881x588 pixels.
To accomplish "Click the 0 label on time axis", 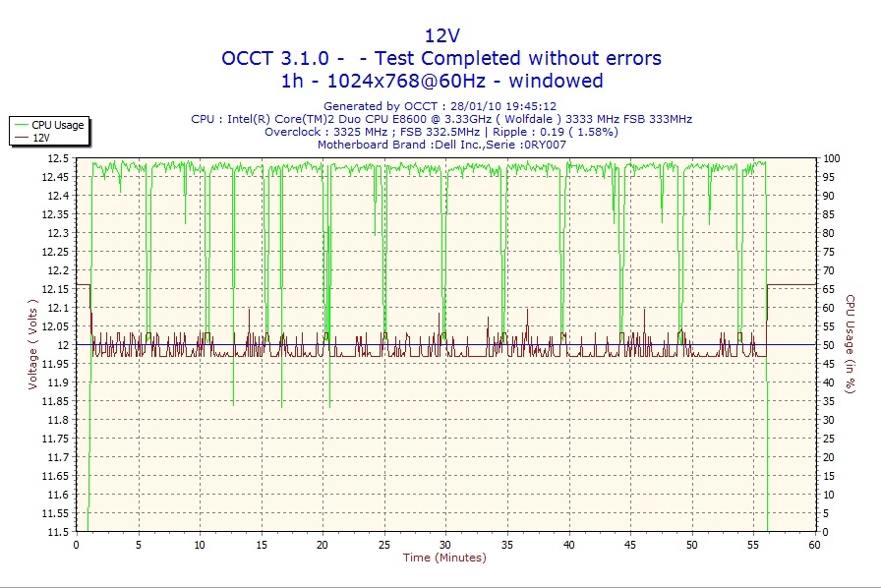I will point(77,545).
